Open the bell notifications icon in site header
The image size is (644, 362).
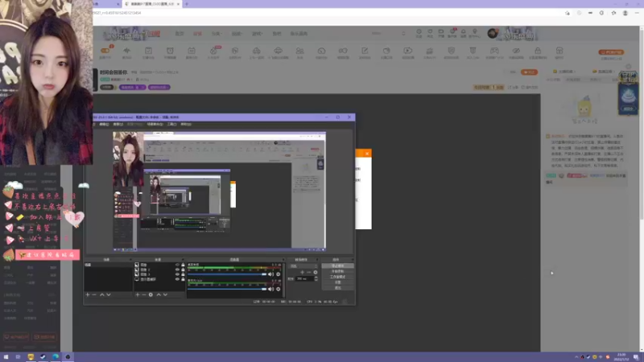pos(464,32)
